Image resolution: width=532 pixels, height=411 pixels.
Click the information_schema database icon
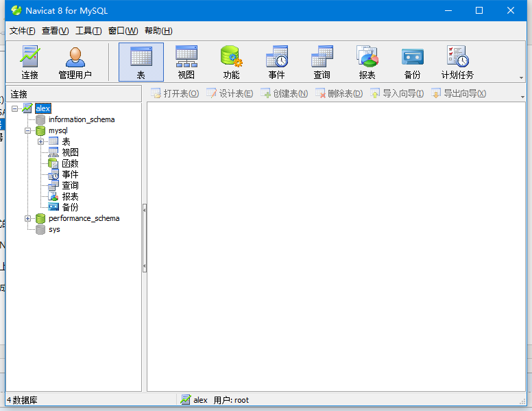pos(40,119)
